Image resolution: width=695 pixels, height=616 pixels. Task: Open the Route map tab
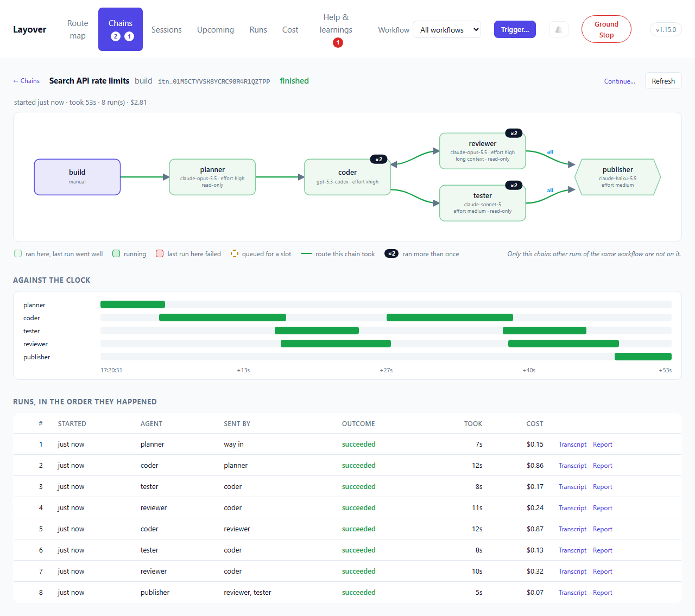point(78,29)
